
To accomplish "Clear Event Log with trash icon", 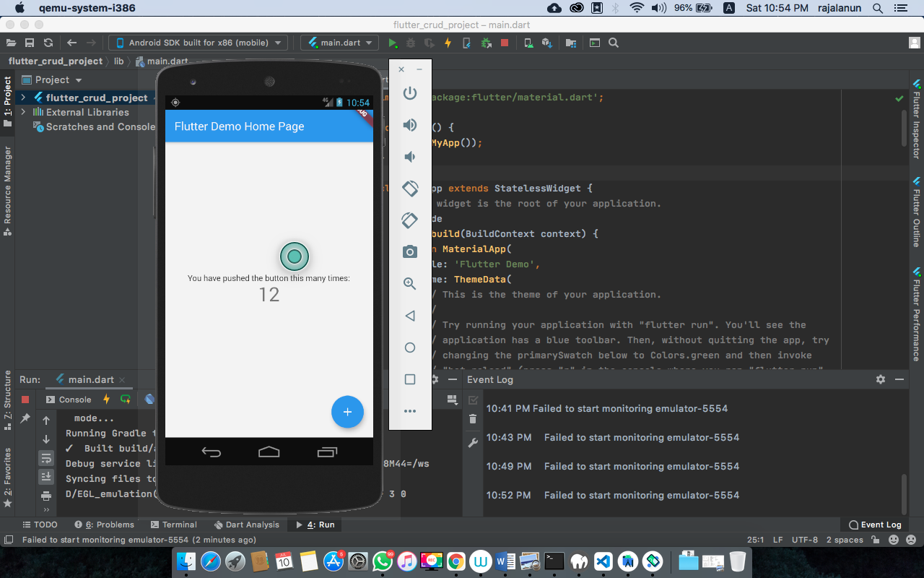I will (x=473, y=419).
